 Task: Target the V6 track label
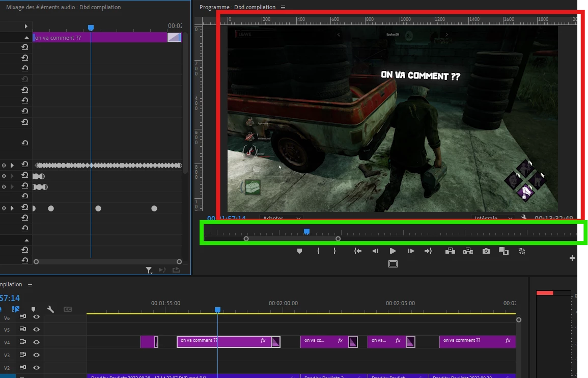(7, 318)
